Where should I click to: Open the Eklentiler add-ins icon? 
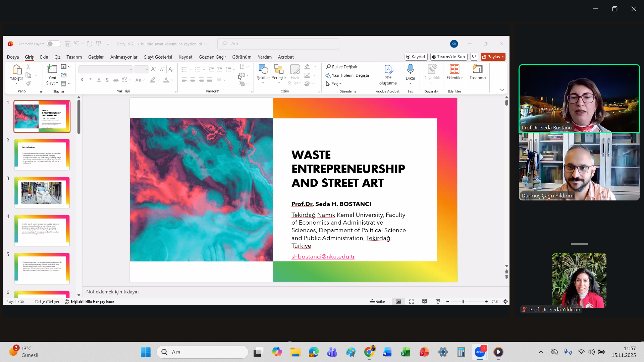[454, 69]
